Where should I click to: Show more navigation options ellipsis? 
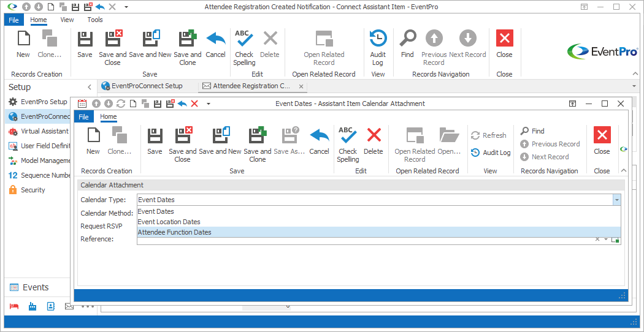[x=88, y=306]
